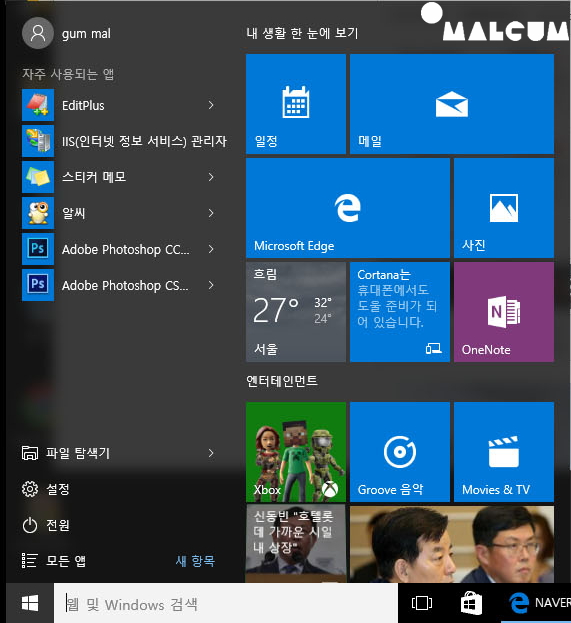The image size is (571, 623).
Task: Open the Store taskbar icon
Action: (x=471, y=603)
